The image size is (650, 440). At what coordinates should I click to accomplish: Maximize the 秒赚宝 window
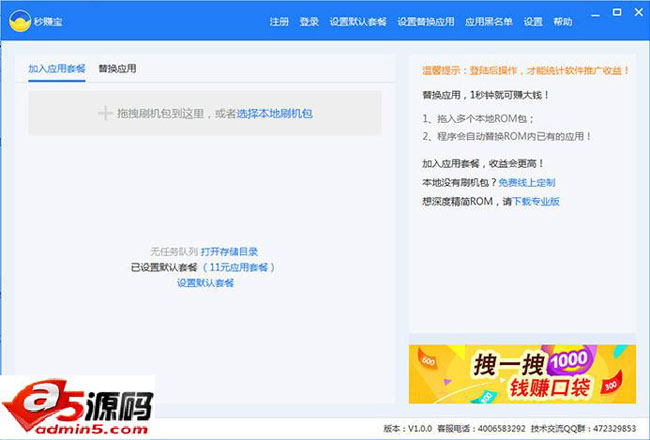pos(617,12)
